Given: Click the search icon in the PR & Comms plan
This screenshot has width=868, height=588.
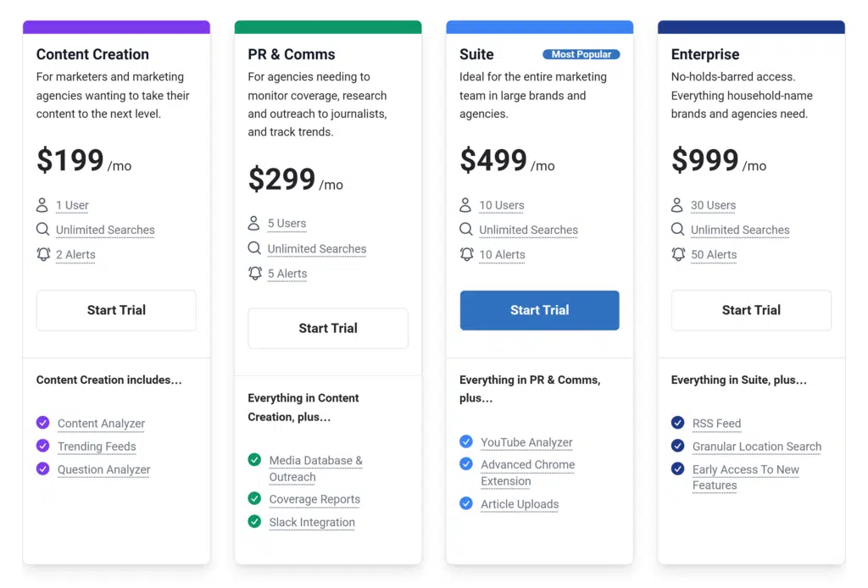Looking at the screenshot, I should click(x=254, y=248).
